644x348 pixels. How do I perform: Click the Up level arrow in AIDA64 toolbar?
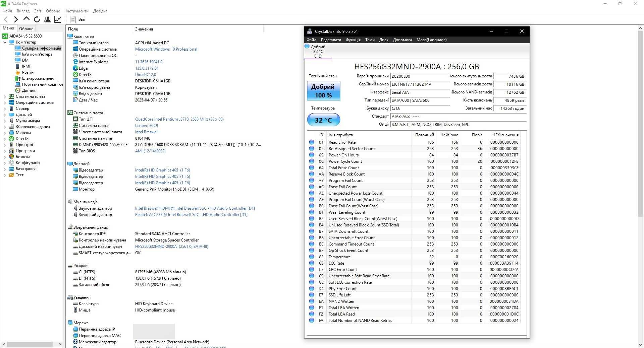click(26, 19)
